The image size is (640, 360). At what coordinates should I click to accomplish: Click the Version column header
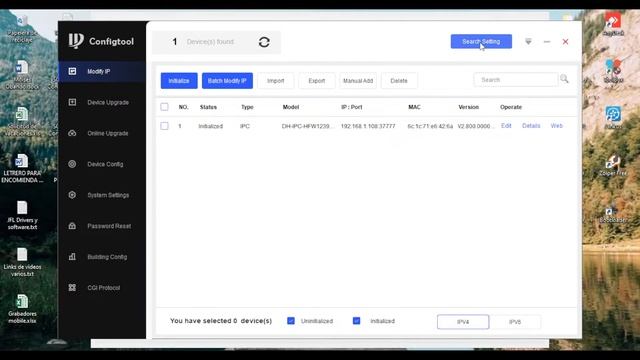pyautogui.click(x=469, y=107)
